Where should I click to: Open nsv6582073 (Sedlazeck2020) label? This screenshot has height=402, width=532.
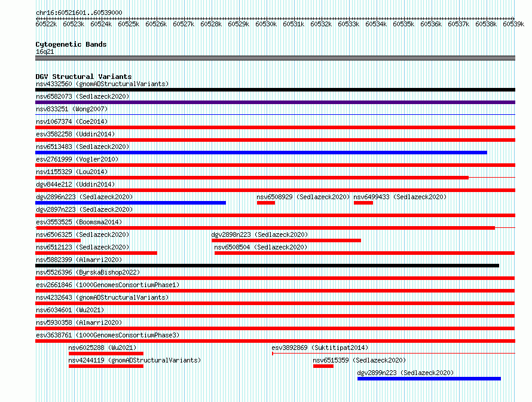click(x=82, y=96)
